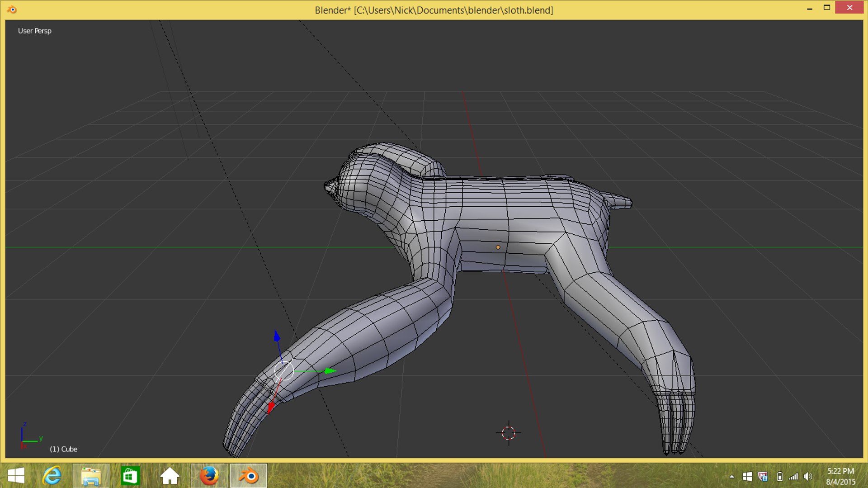Viewport: 868px width, 488px height.
Task: Click the McAfee shield icon in tray
Action: [x=763, y=476]
